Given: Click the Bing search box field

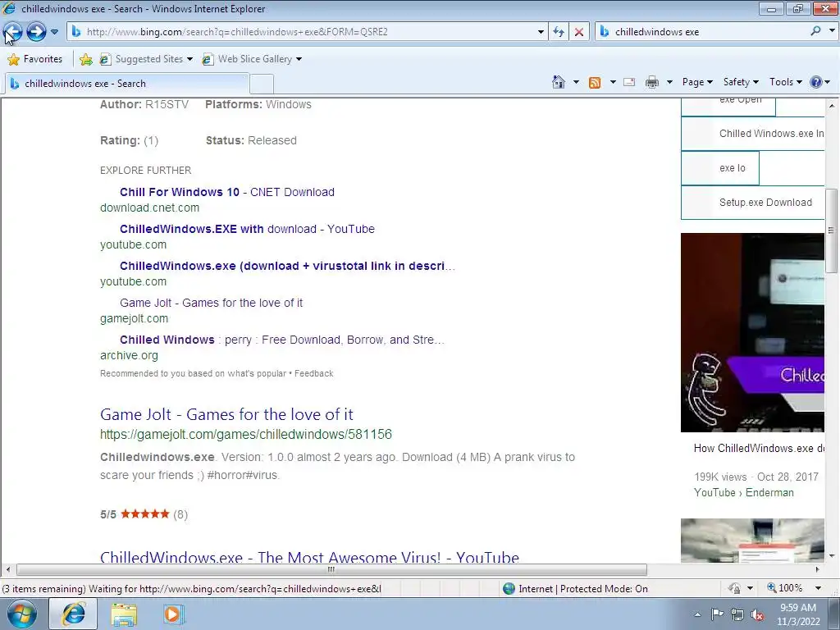Looking at the screenshot, I should tap(702, 32).
